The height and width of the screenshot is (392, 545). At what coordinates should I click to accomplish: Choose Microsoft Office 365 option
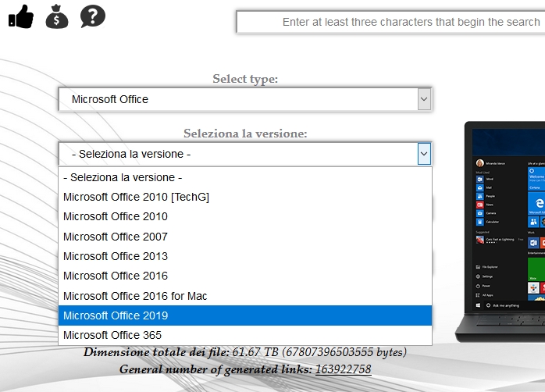pyautogui.click(x=245, y=335)
